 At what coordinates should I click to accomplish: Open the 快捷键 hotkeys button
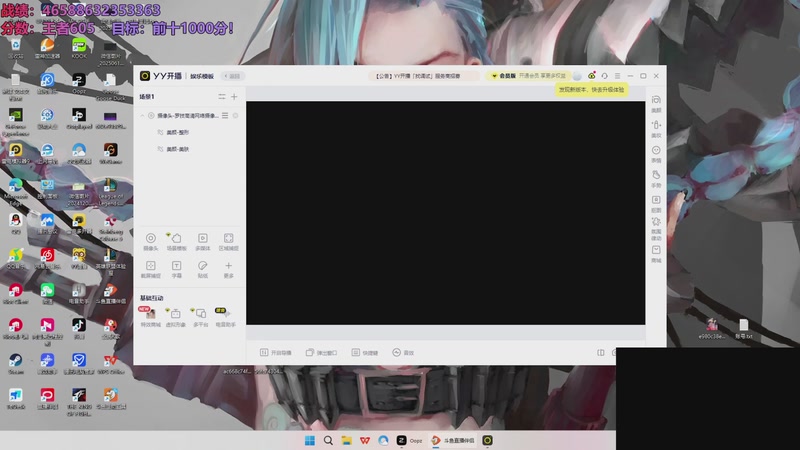(365, 353)
